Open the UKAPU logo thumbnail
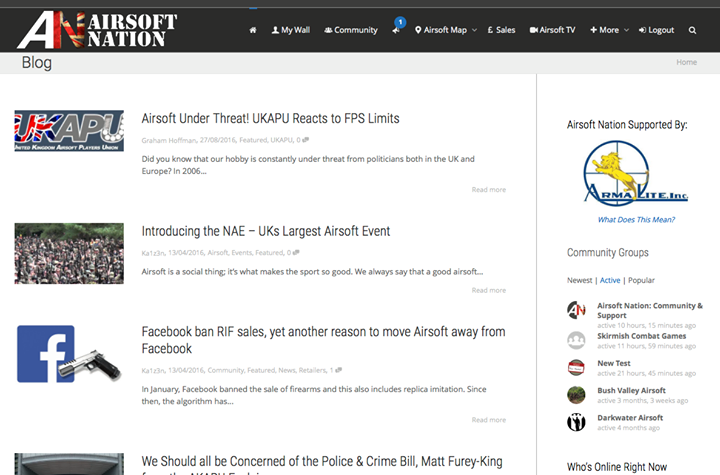720x475 pixels. [x=69, y=130]
